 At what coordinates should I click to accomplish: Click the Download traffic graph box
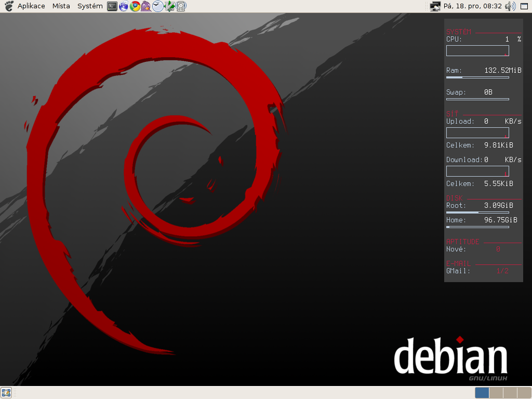[477, 171]
